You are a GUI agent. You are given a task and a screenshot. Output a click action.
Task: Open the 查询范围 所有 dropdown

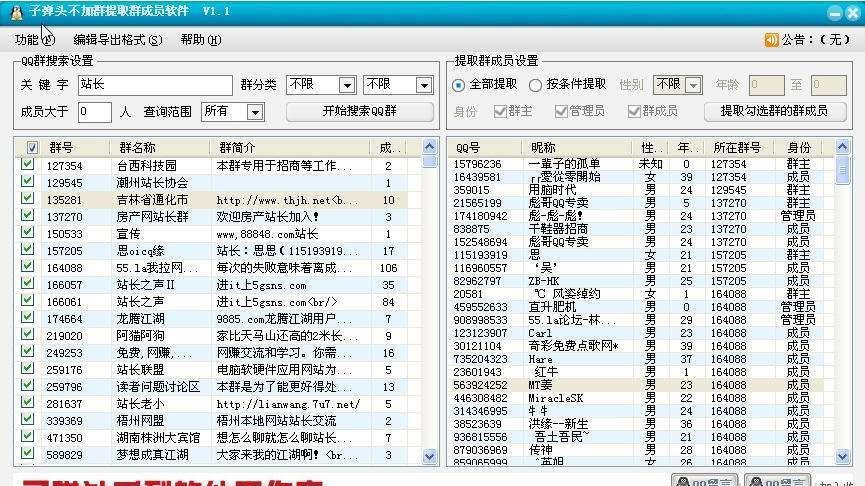click(x=232, y=112)
